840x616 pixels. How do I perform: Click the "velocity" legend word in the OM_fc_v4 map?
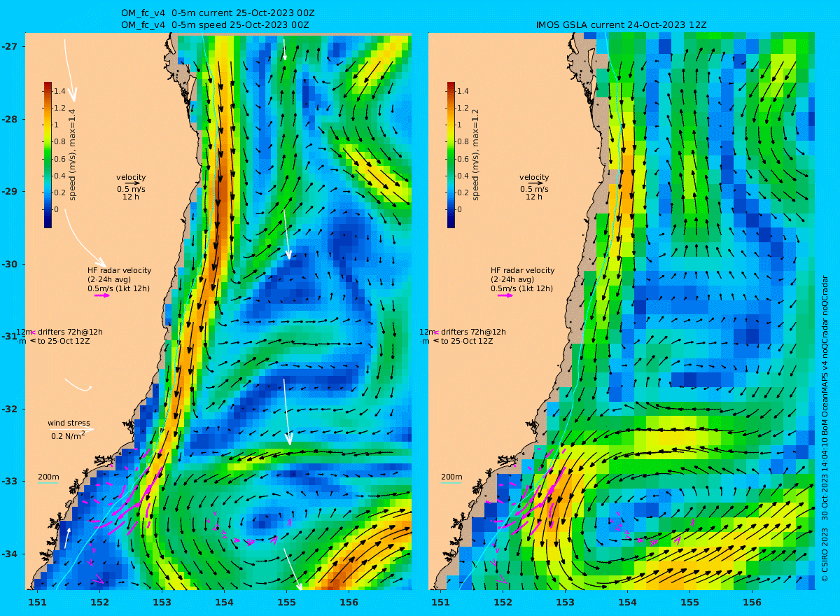(131, 177)
